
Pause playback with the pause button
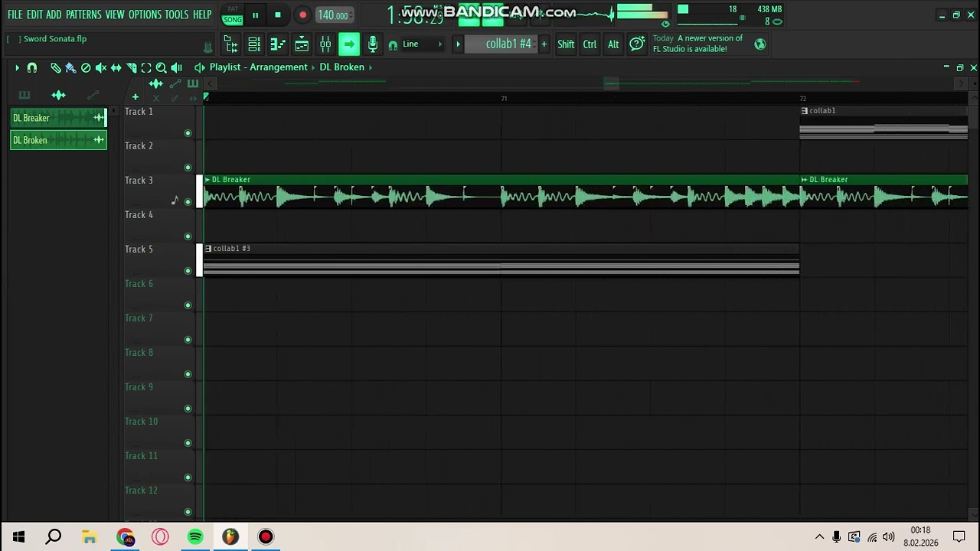point(256,15)
